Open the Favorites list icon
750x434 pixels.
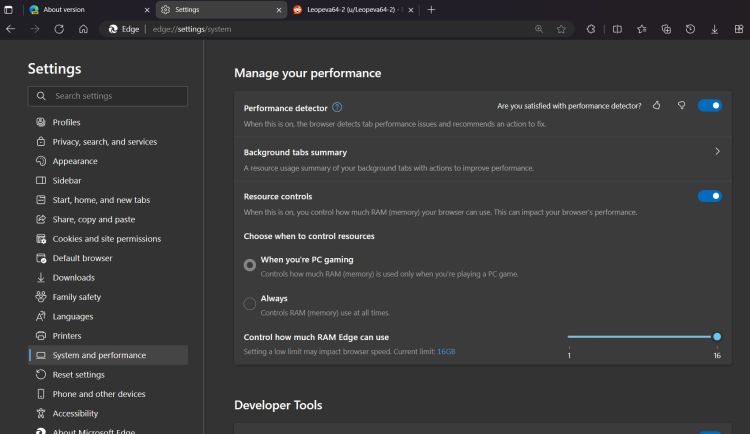coord(641,29)
